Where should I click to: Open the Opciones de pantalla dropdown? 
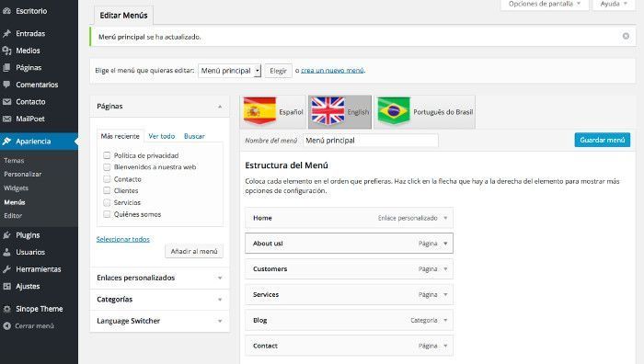tap(545, 4)
